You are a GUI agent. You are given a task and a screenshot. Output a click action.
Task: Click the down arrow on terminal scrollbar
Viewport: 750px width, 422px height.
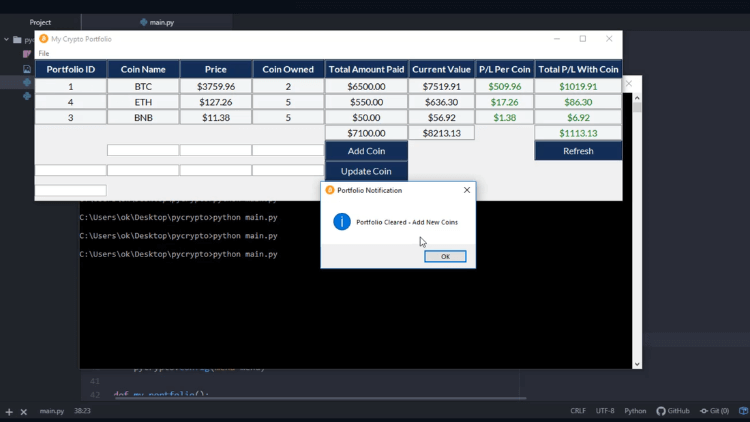tap(637, 364)
